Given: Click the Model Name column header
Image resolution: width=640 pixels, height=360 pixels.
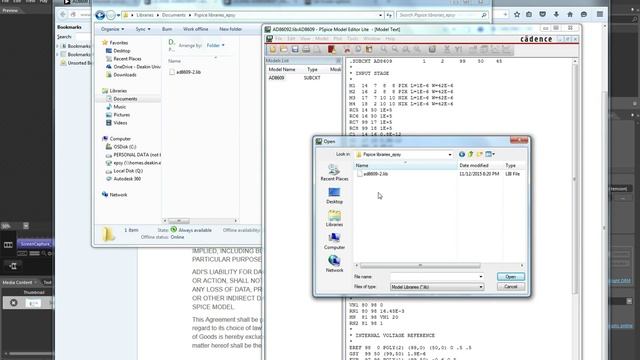Looking at the screenshot, I should [282, 69].
